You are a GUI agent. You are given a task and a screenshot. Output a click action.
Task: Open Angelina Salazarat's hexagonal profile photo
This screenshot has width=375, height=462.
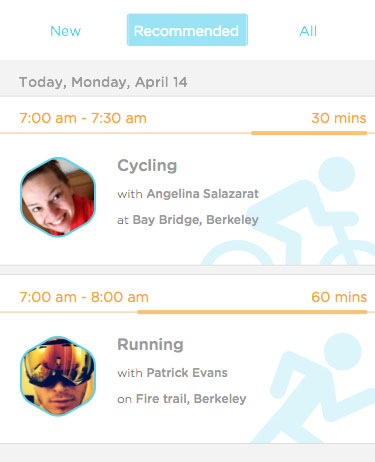(58, 197)
